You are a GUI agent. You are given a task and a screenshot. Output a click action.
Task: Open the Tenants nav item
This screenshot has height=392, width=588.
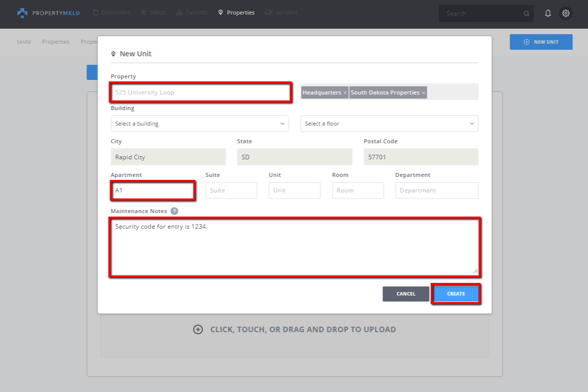click(191, 13)
